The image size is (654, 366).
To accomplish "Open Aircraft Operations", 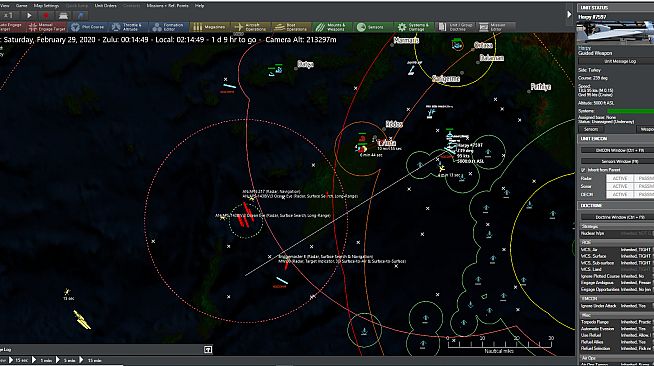I will (250, 27).
